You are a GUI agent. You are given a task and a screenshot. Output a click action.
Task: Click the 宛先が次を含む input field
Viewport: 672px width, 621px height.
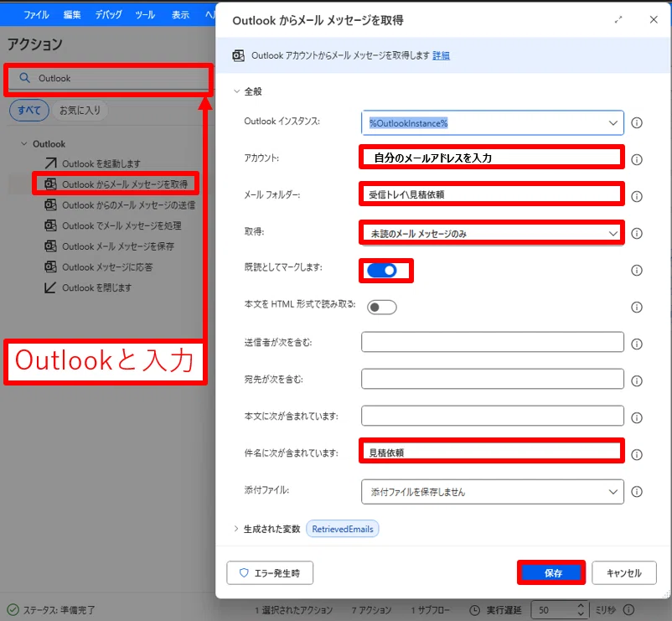pyautogui.click(x=493, y=379)
